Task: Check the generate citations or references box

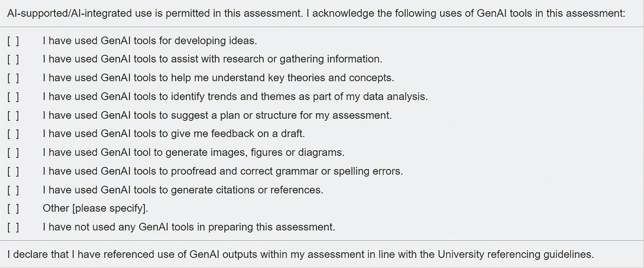Action: (x=13, y=190)
